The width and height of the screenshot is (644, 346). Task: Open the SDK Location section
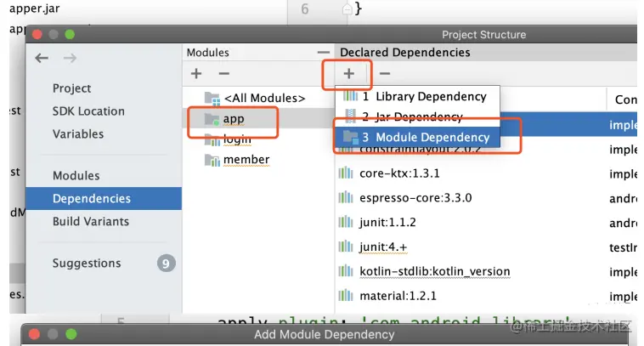[88, 111]
